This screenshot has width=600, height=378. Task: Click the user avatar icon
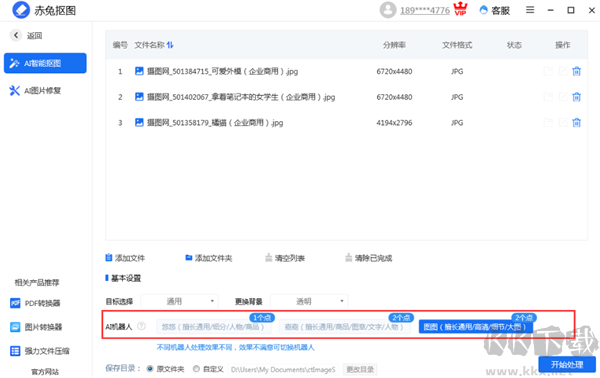(x=388, y=10)
